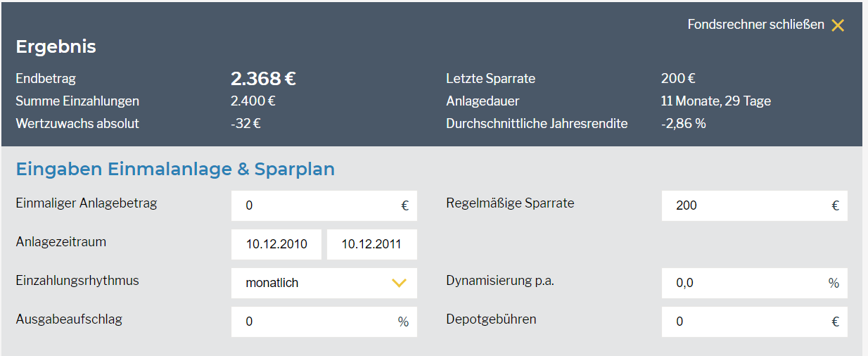
Task: Focus the Einmaliger Anlagebetrag input field
Action: click(x=317, y=205)
